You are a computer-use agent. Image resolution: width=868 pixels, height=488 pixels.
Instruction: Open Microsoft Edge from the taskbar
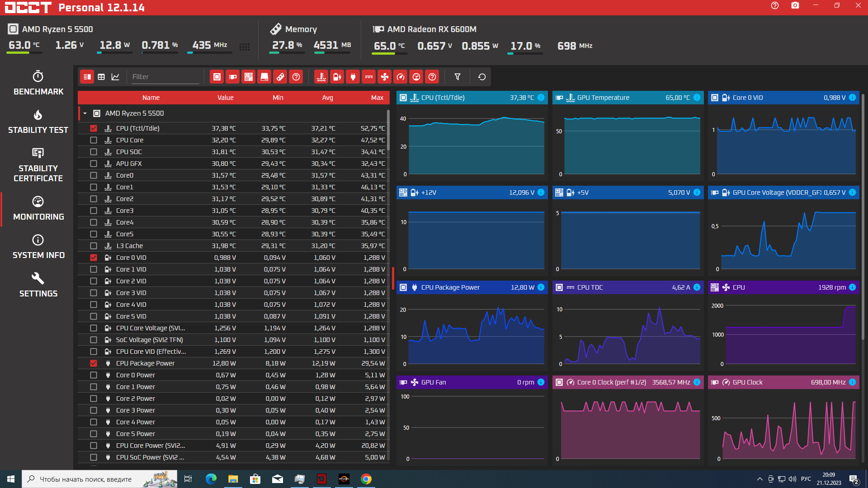coord(211,479)
